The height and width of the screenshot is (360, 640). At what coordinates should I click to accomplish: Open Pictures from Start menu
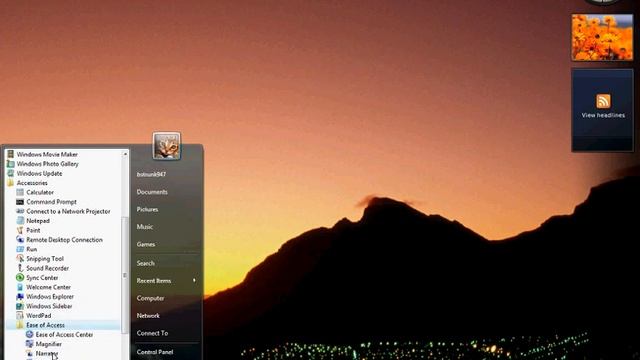point(147,209)
